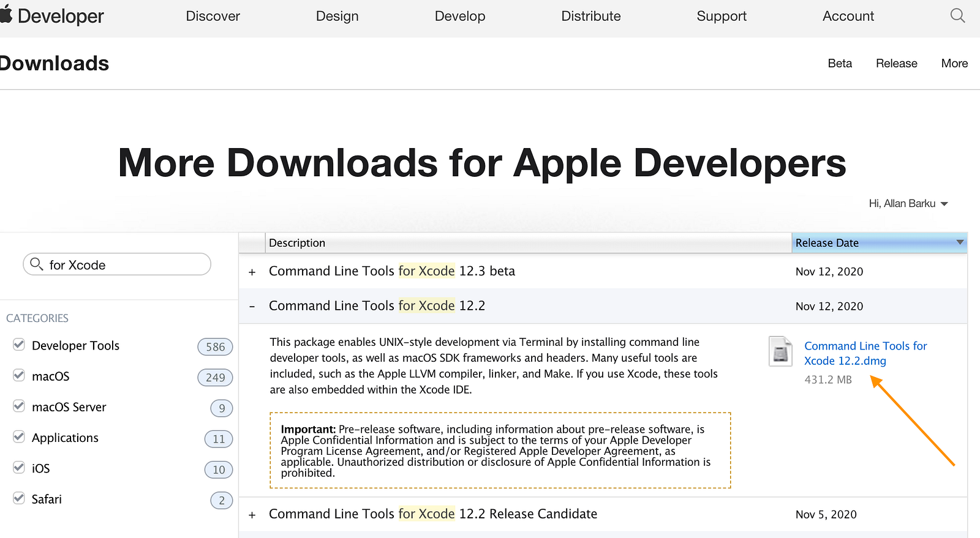Open the Account menu

click(848, 16)
